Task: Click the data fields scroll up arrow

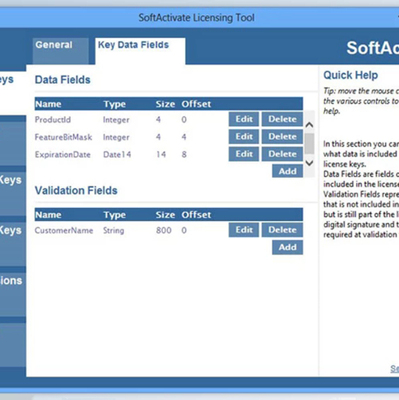Action: click(x=309, y=125)
